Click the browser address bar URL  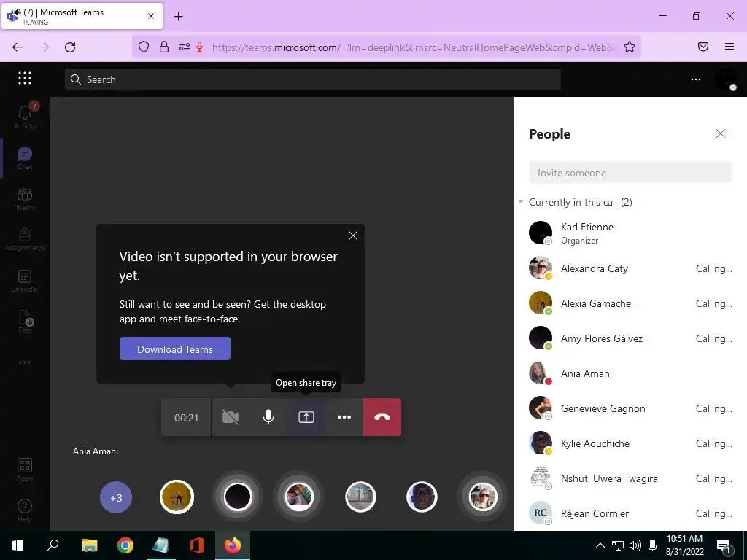pyautogui.click(x=413, y=47)
